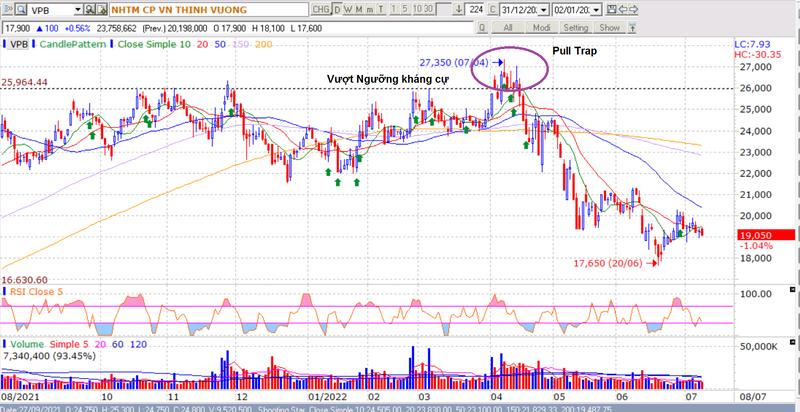Click the 25,964.44 resistance level label
Image resolution: width=800 pixels, height=412 pixels.
pyautogui.click(x=24, y=82)
